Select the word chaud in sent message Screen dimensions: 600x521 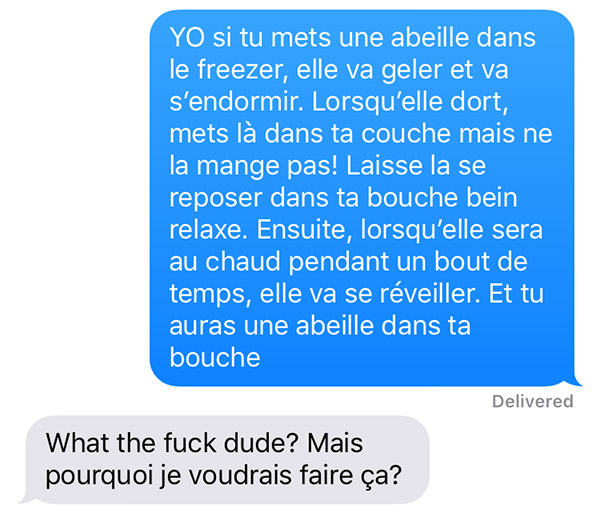(x=243, y=262)
